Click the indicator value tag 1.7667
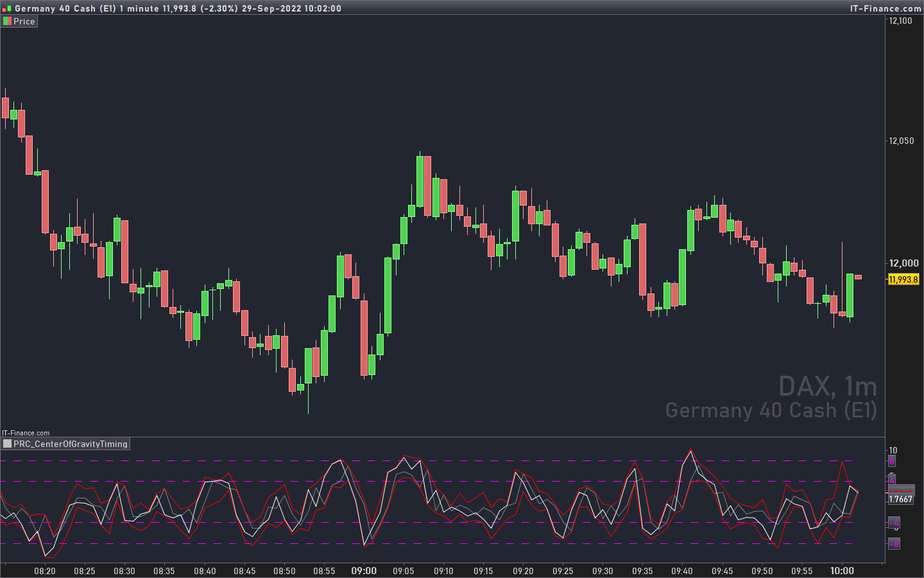Image resolution: width=924 pixels, height=578 pixels. click(901, 499)
